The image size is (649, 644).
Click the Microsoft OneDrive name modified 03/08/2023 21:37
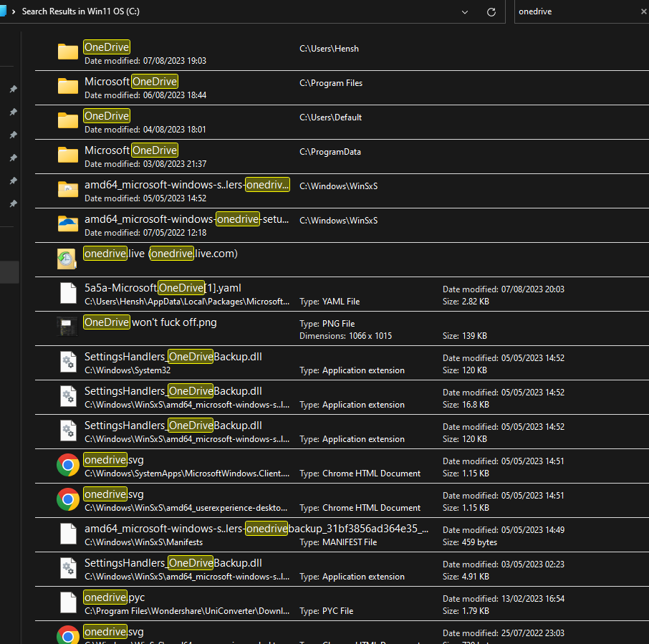click(x=131, y=150)
